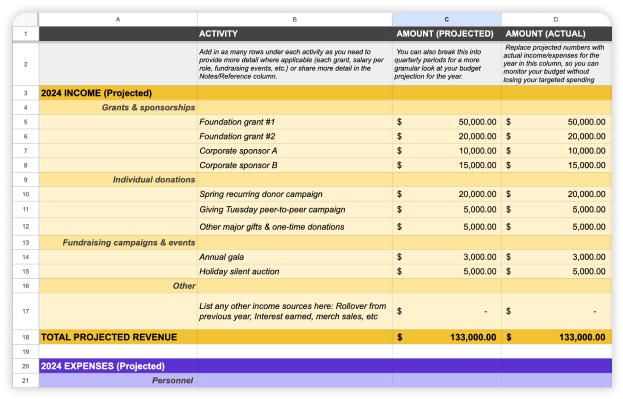623x399 pixels.
Task: Select the Grants & sponsorships cell
Action: (118, 107)
